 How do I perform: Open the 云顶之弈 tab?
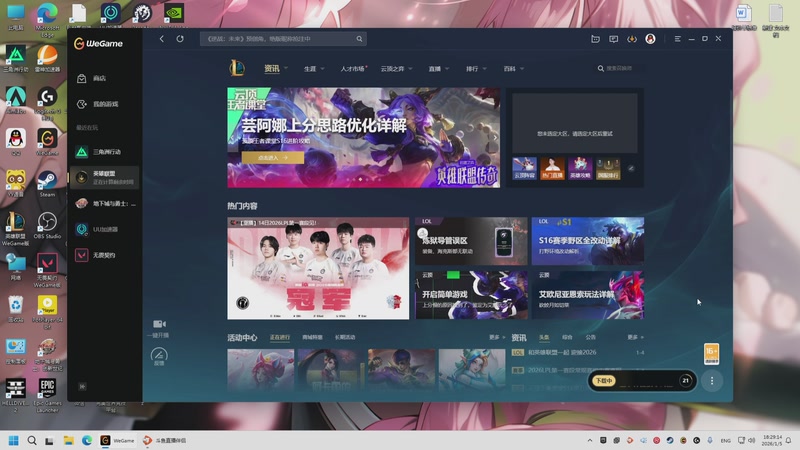(392, 68)
